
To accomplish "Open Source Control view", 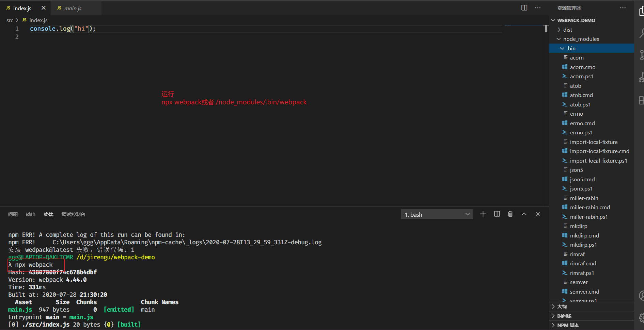I will coord(641,55).
